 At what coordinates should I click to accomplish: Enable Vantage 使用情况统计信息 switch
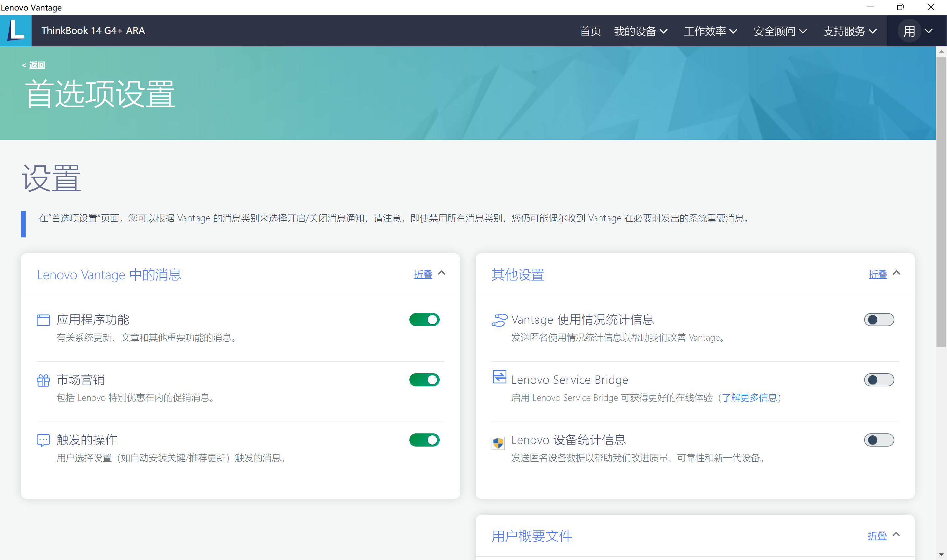point(879,320)
